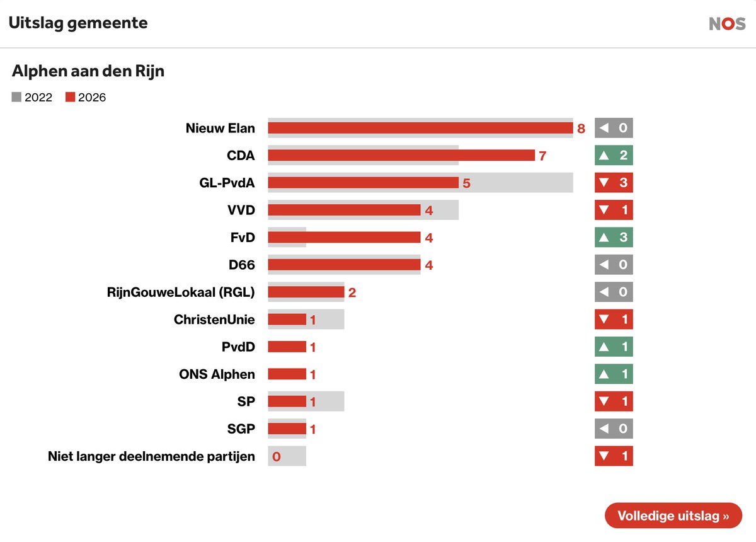Select the ChristenUnie bar
756x542 pixels.
click(x=287, y=320)
